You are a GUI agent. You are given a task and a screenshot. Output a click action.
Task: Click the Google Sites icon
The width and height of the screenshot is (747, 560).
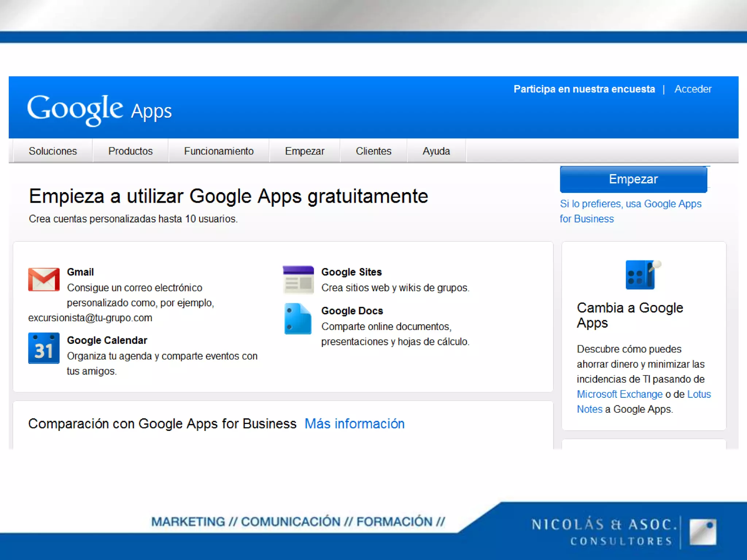tap(298, 280)
